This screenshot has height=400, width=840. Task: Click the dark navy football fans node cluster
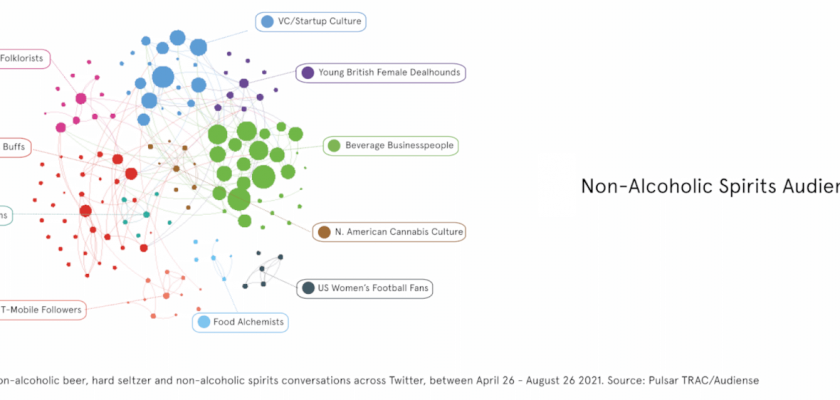tap(262, 269)
